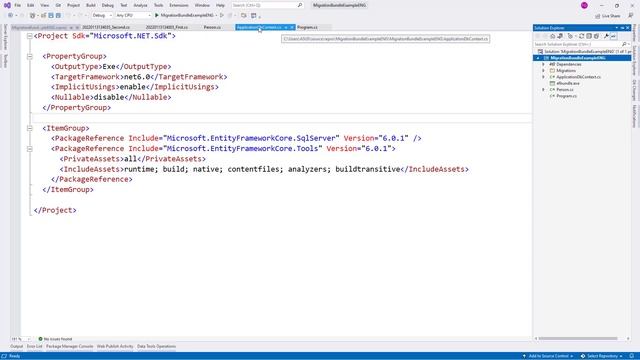Image resolution: width=640 pixels, height=360 pixels.
Task: Click notifications bell in status bar
Action: (x=631, y=356)
